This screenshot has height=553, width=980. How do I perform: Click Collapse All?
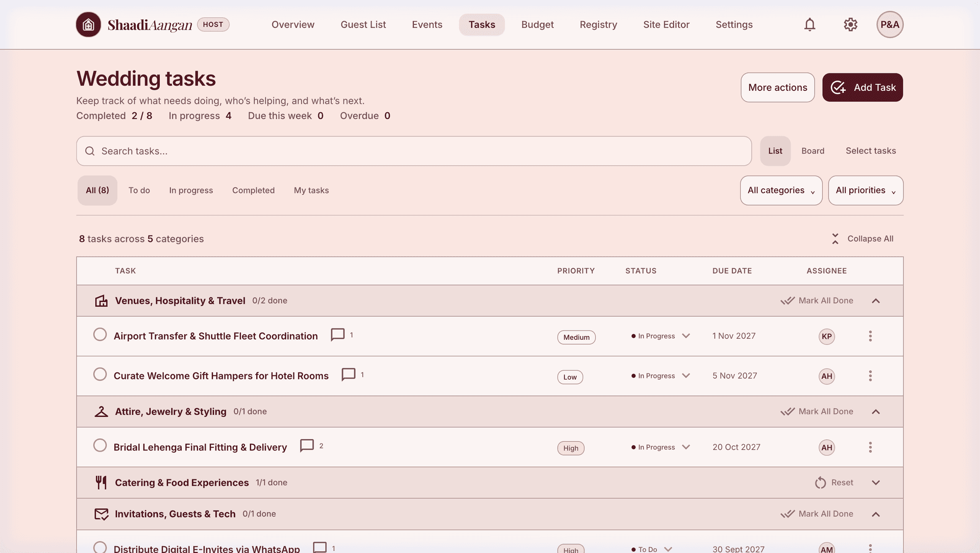tap(863, 239)
